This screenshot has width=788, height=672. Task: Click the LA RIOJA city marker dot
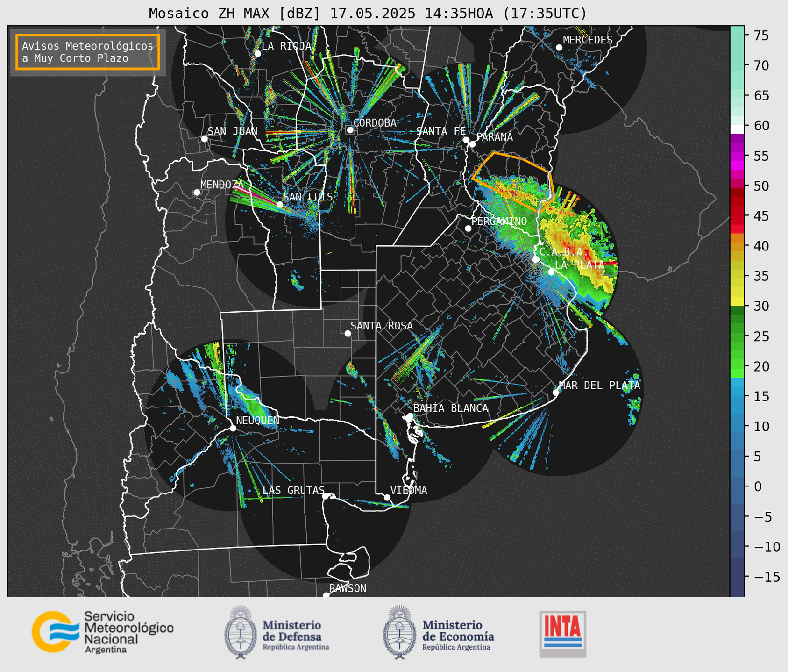click(257, 54)
